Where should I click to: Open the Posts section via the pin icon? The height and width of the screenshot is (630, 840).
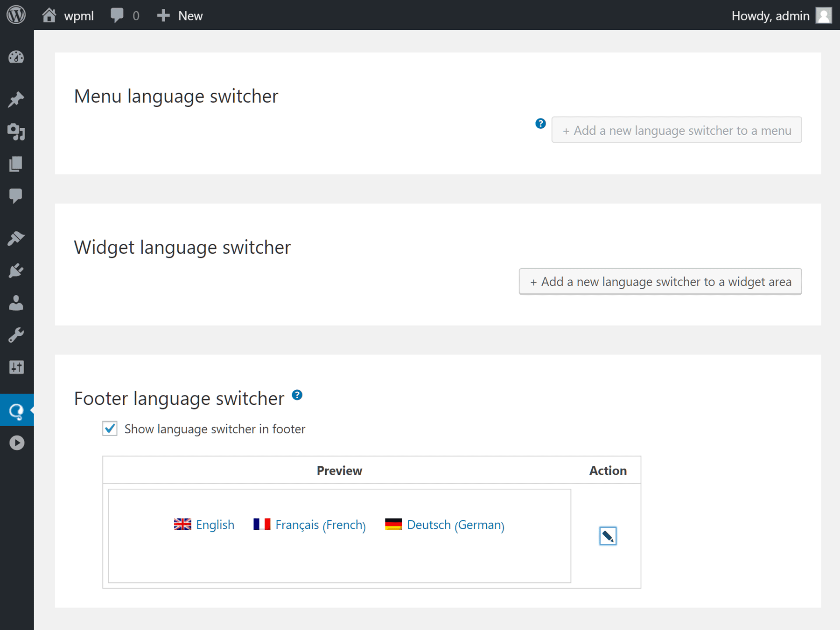tap(16, 99)
